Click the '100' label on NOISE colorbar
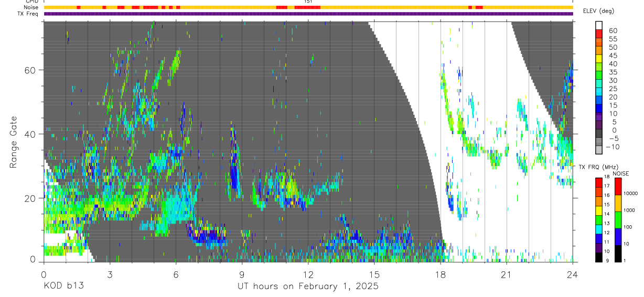 628,227
